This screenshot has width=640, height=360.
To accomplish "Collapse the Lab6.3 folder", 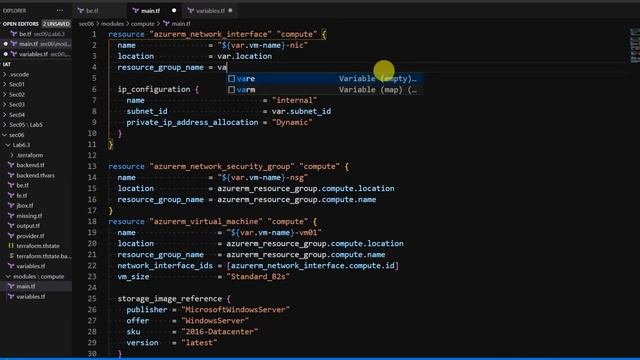I will (x=21, y=145).
